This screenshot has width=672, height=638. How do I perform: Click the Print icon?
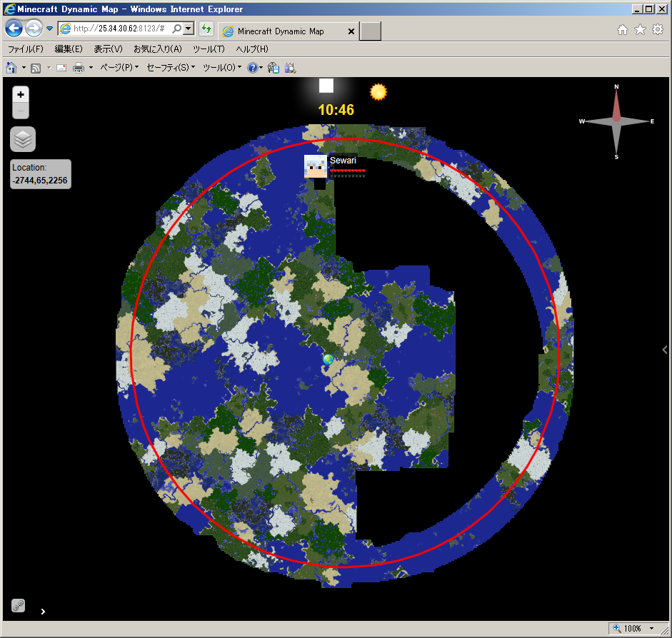pos(79,68)
